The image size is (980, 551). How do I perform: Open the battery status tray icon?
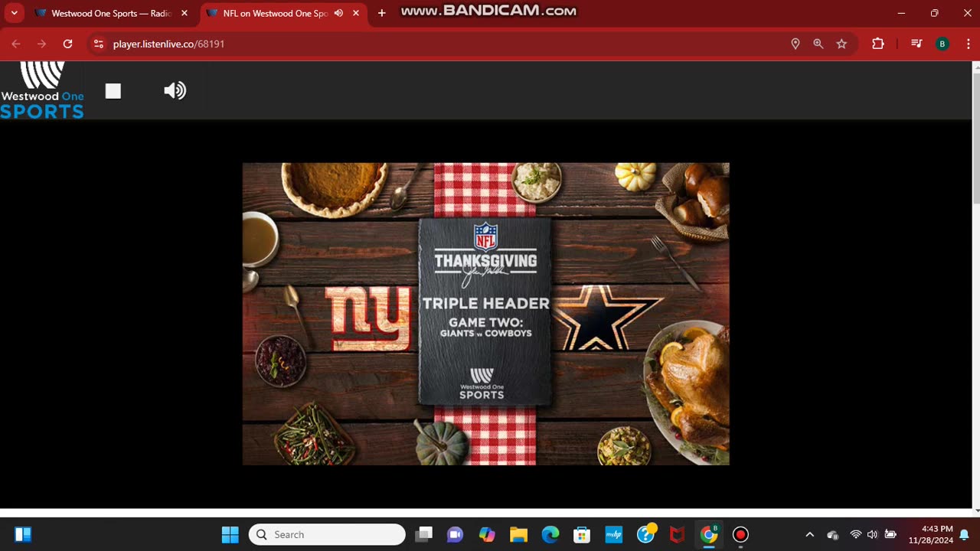(890, 534)
